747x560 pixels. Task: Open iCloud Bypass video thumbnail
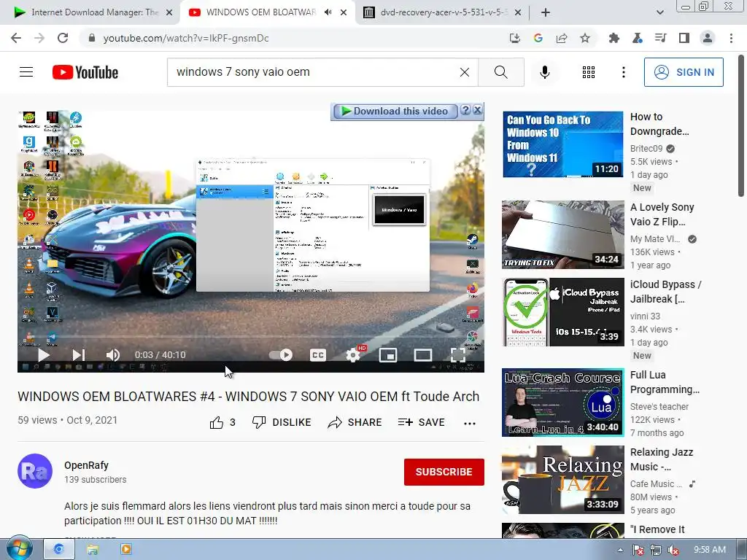tap(562, 312)
